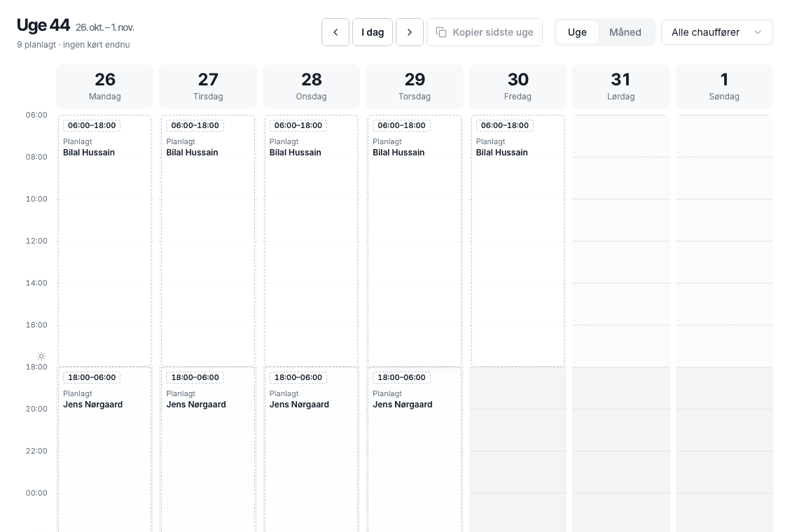Screen dimensions: 790x532
Task: Switch to Uge view
Action: (577, 32)
